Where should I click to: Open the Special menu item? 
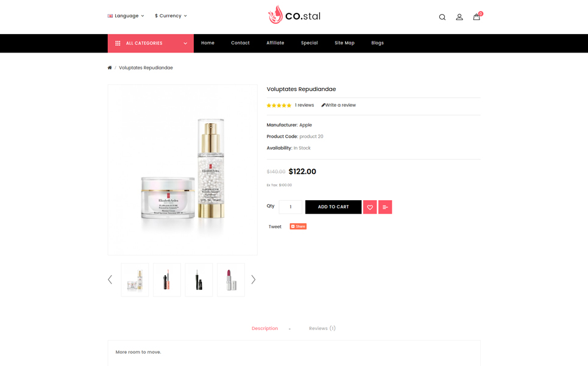point(310,43)
